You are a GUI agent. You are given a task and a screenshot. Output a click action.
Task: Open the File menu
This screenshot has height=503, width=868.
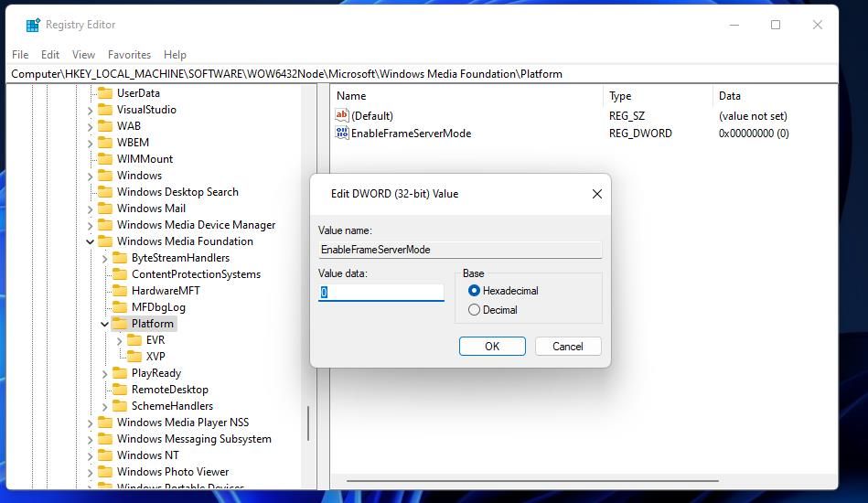coord(20,55)
